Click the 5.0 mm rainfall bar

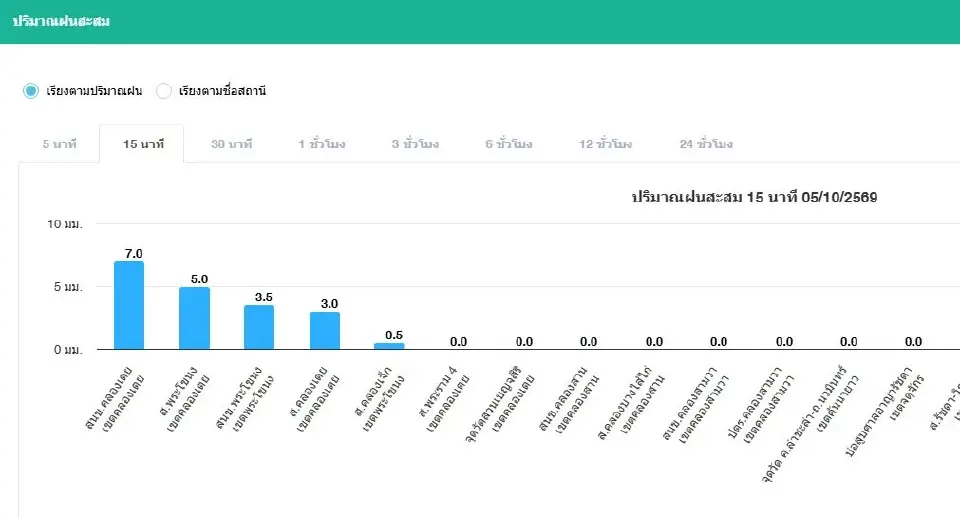click(194, 318)
